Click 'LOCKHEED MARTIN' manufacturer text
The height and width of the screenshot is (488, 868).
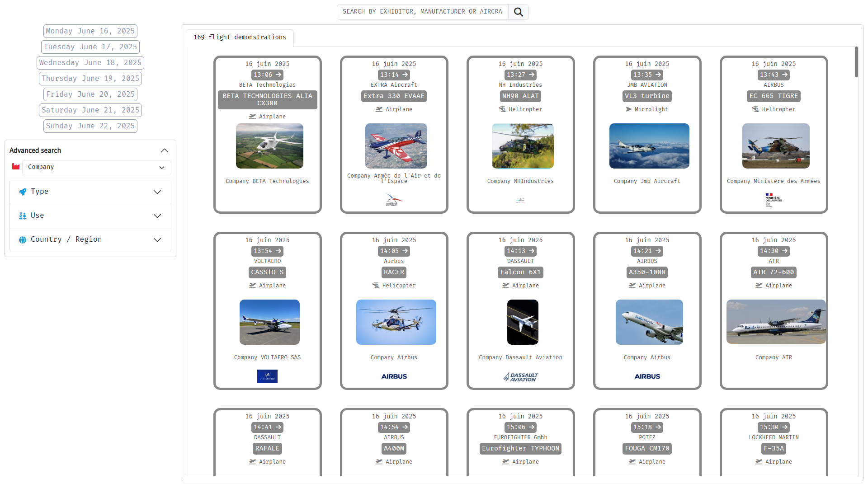[x=774, y=437]
